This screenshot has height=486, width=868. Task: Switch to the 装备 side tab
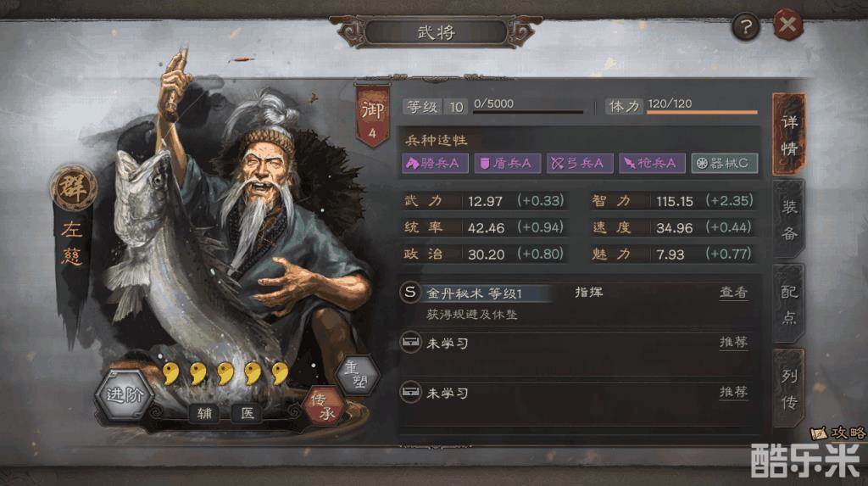tap(789, 220)
